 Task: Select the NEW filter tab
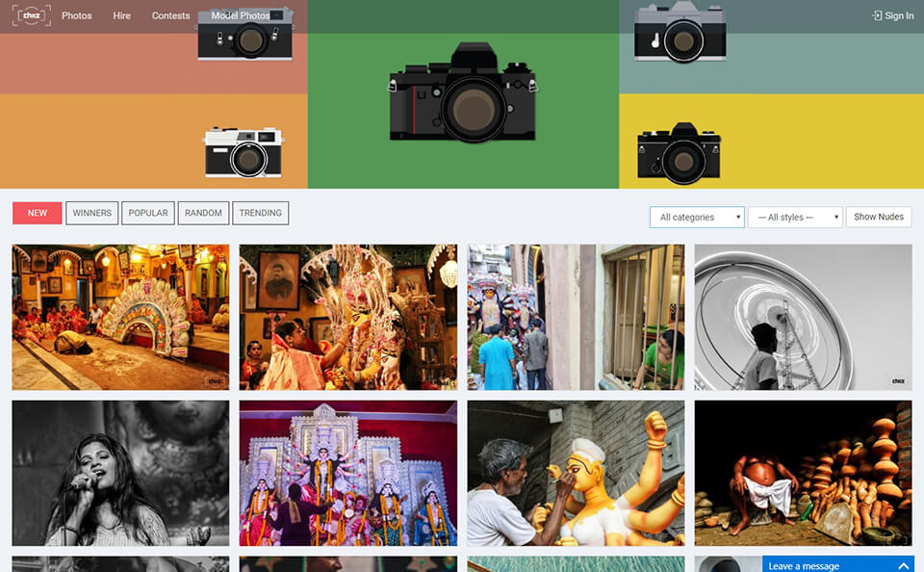pos(38,213)
